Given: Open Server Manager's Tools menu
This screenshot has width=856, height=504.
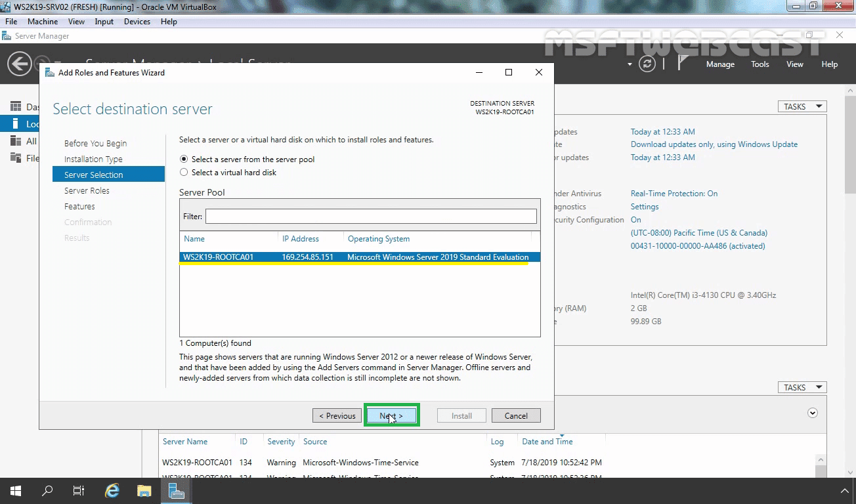Looking at the screenshot, I should pyautogui.click(x=760, y=64).
